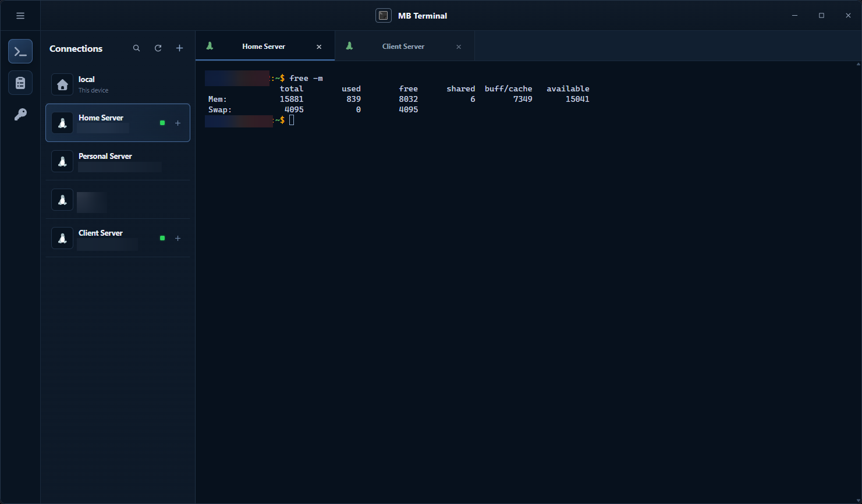The image size is (862, 504).
Task: Click the 'free -m' command text
Action: [306, 78]
